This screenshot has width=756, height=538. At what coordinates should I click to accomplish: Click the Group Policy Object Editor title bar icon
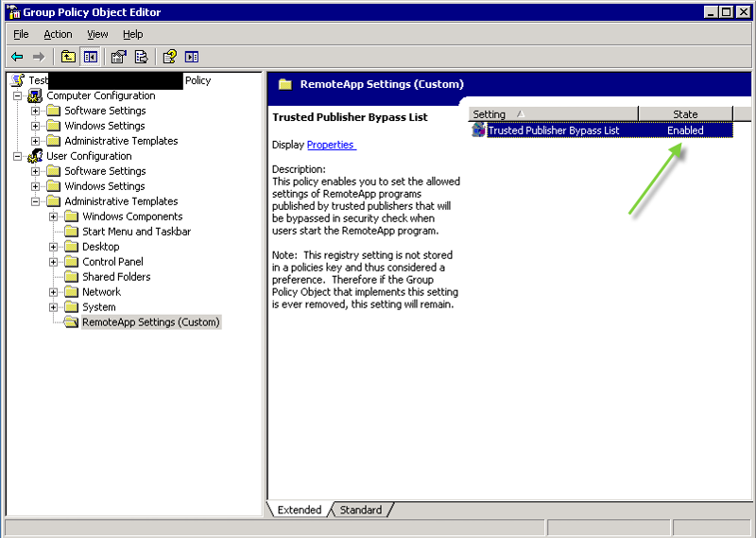[14, 12]
